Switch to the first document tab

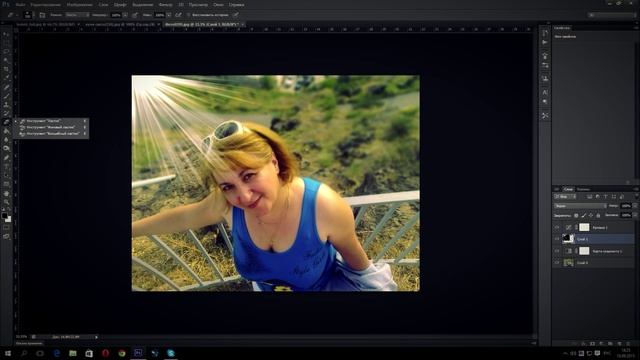coord(48,24)
